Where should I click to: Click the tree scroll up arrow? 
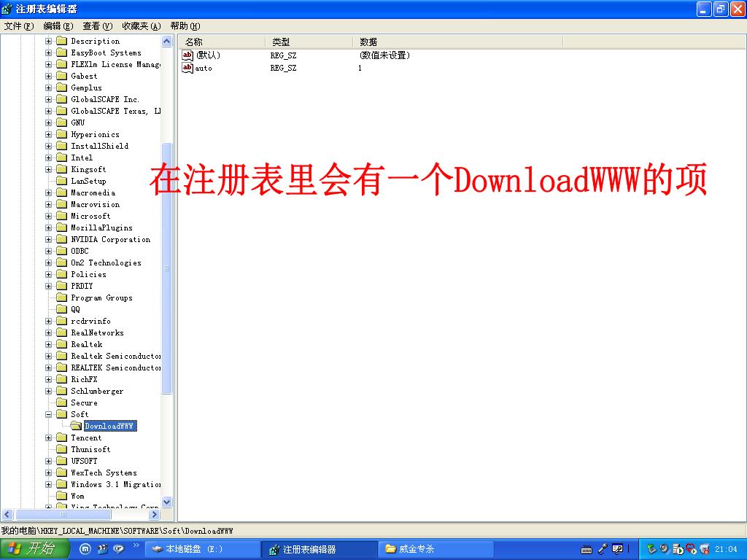pos(167,42)
